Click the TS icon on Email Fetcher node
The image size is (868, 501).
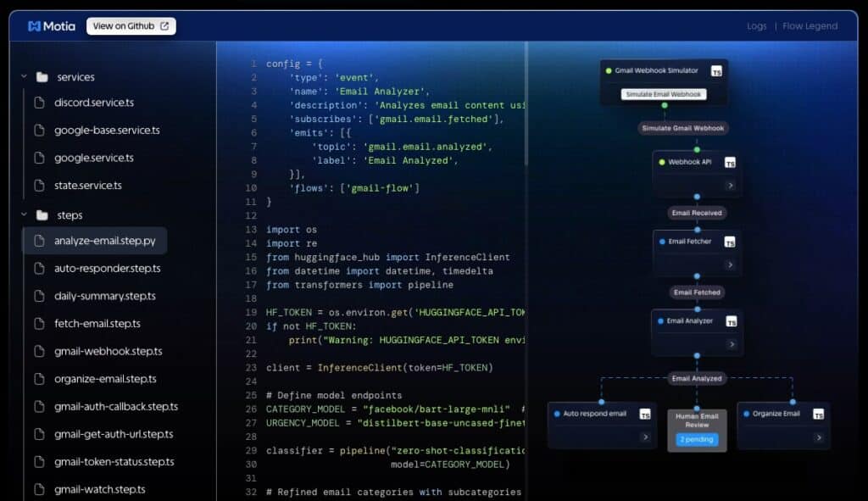pos(730,242)
